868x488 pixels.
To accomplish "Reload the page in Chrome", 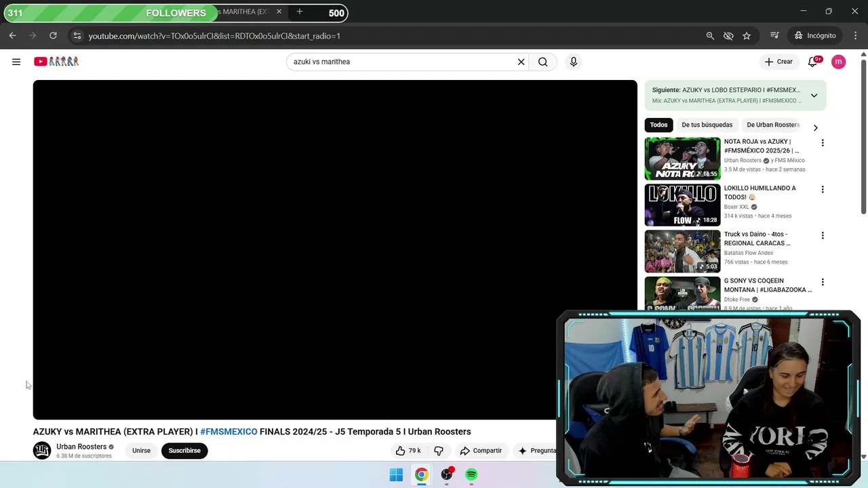I will click(53, 35).
